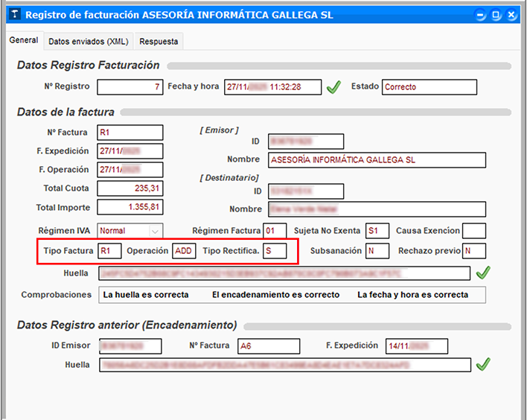Click the ID Emisor field in Encadenamiento

(130, 346)
